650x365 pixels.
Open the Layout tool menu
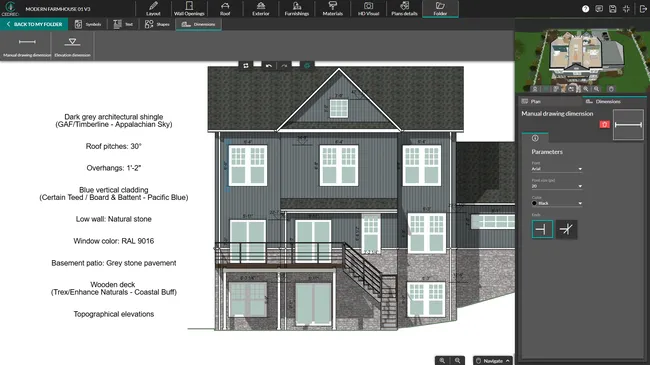[x=153, y=9]
